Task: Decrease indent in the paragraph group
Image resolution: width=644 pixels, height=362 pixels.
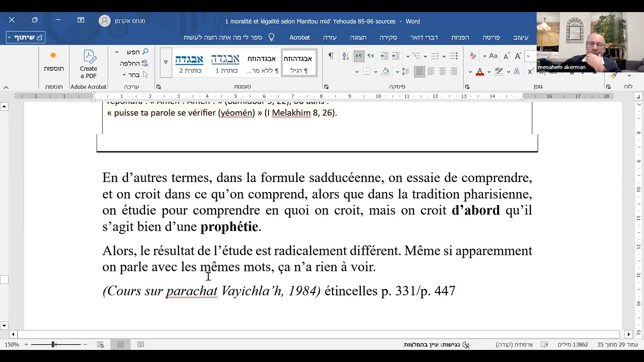Action: pyautogui.click(x=395, y=56)
